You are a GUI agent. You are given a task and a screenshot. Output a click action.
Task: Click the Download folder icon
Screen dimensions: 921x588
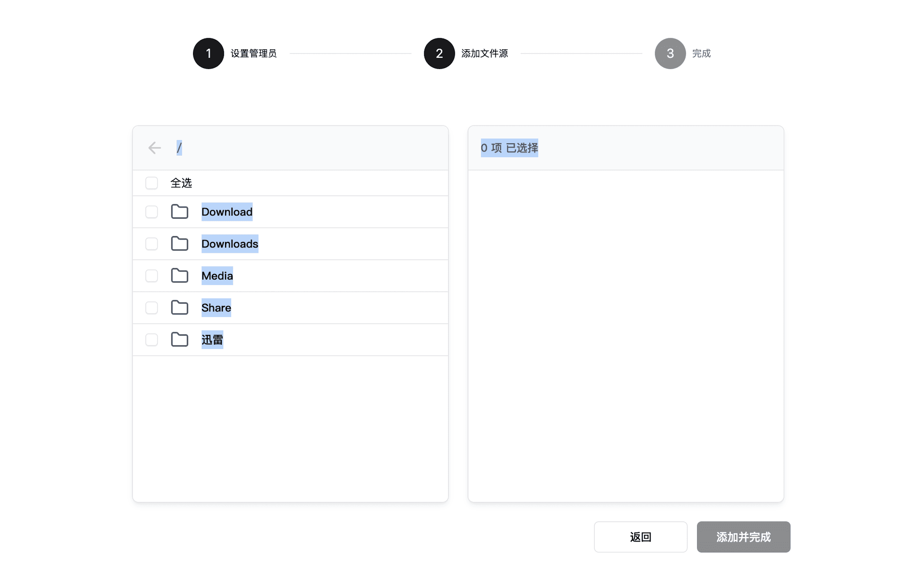179,212
